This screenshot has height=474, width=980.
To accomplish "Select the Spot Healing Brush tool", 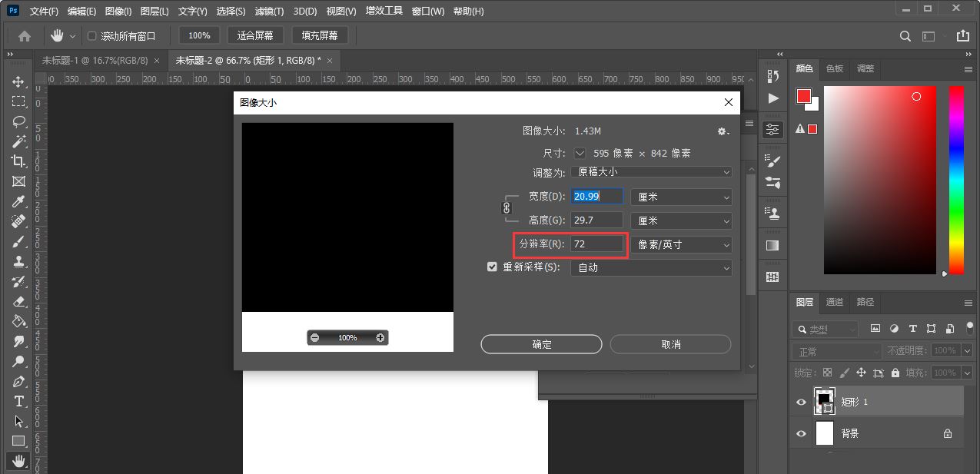I will 18,221.
